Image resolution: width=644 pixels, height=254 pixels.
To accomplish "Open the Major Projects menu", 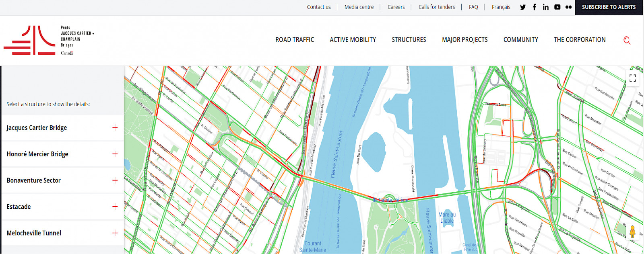I will (465, 40).
